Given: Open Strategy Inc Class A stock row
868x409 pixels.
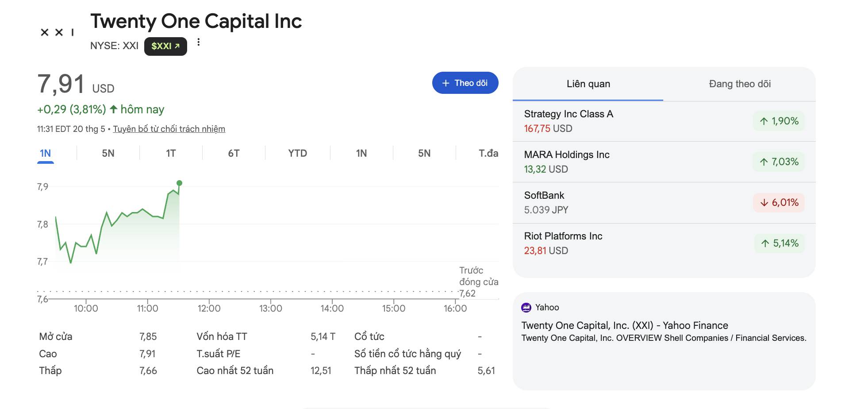Looking at the screenshot, I should tap(664, 121).
